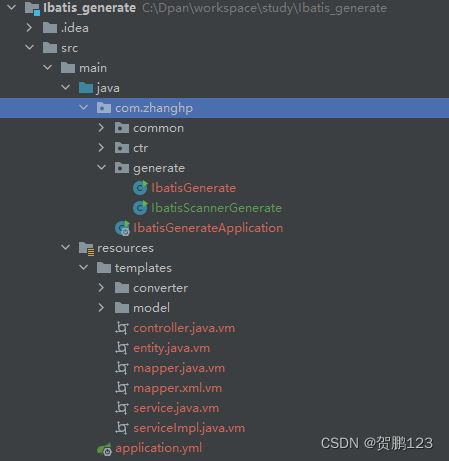Open the mapper.xml.vm template
The image size is (449, 461).
(x=178, y=389)
